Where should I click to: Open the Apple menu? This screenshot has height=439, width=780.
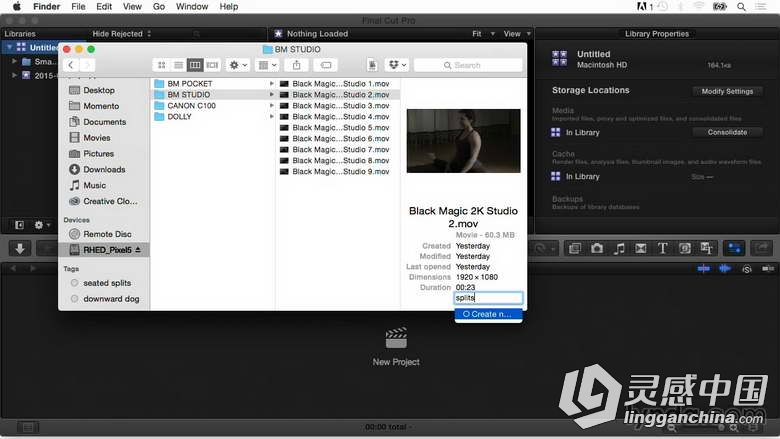tap(17, 6)
